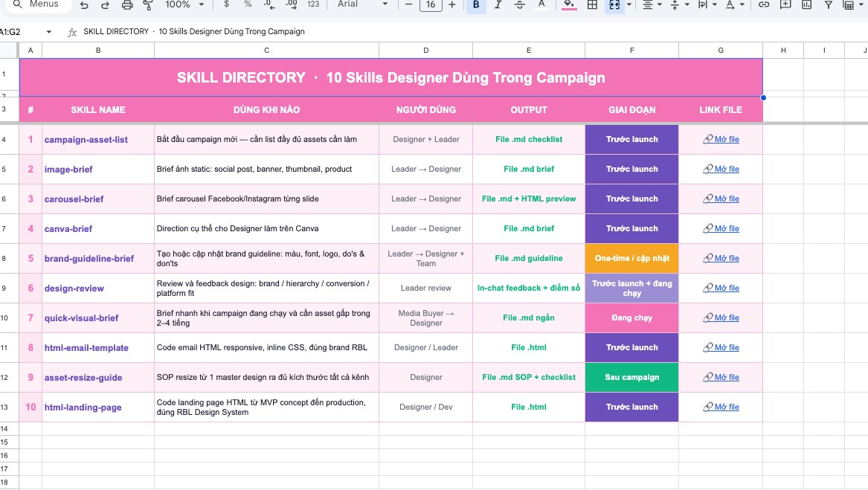Image resolution: width=868 pixels, height=490 pixels.
Task: Click Decrease decimal places icon
Action: pyautogui.click(x=269, y=4)
